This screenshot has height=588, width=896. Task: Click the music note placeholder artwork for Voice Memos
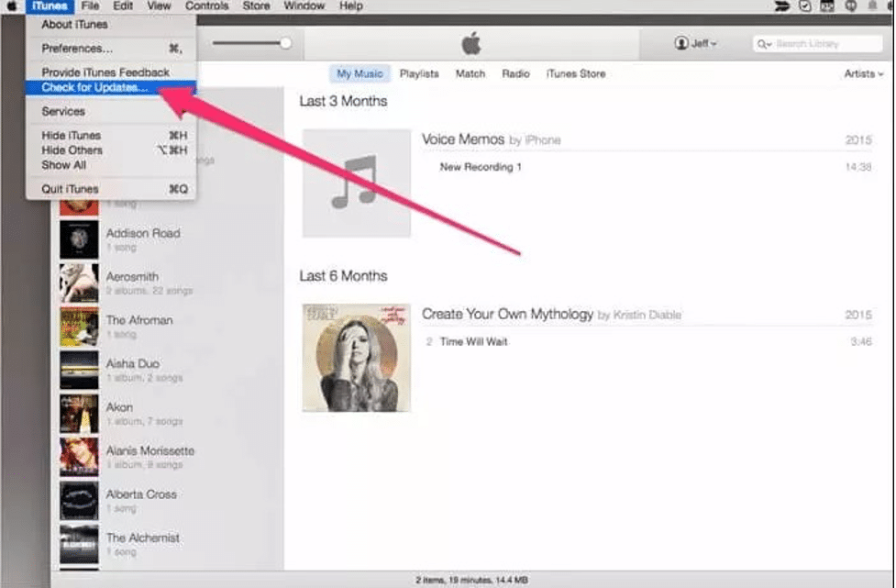(357, 183)
